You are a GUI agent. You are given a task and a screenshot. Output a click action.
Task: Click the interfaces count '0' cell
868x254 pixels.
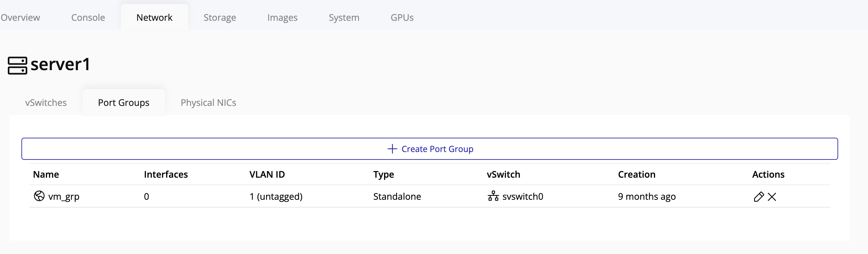pyautogui.click(x=146, y=196)
